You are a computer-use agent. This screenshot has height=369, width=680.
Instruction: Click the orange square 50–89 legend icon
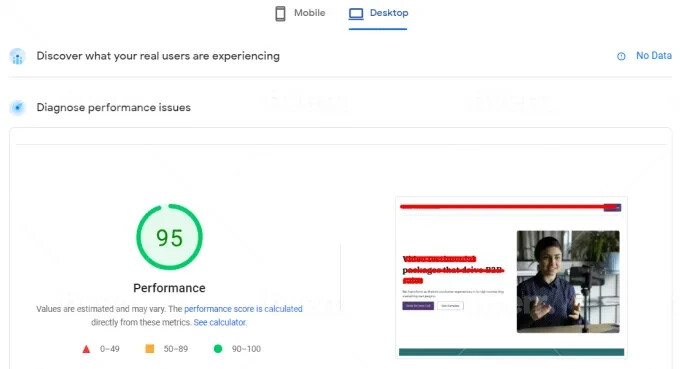tap(150, 349)
